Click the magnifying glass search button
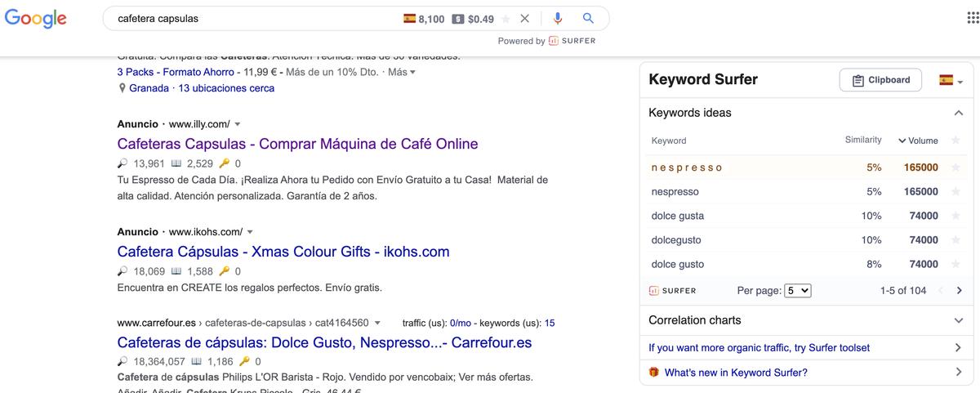Viewport: 980px width, 393px height. coord(588,19)
